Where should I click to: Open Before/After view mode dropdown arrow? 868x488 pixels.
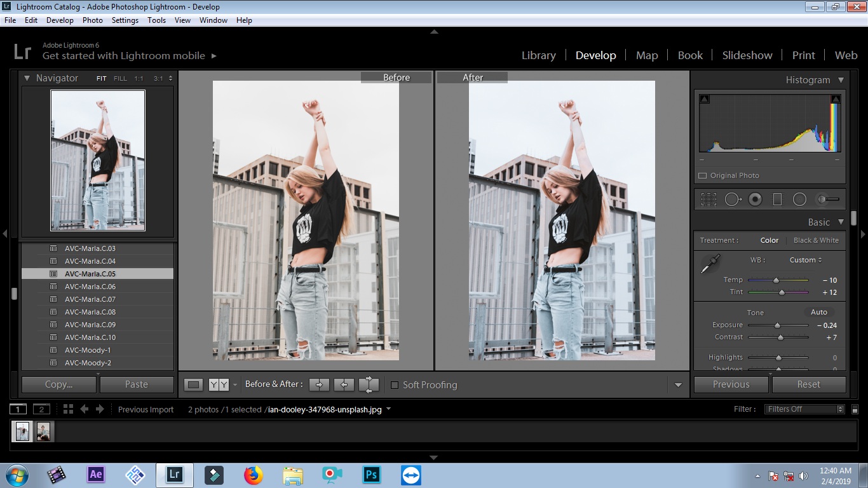tap(235, 385)
